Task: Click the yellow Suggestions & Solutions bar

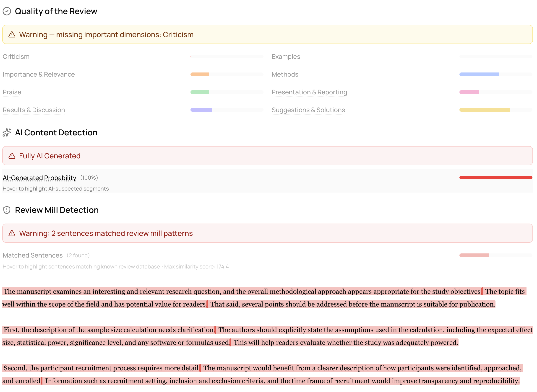Action: [484, 110]
